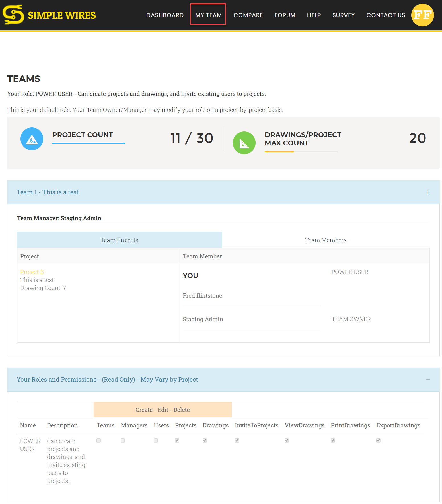Click the DRAWINGS/PROJECT MAX COUNT label

(x=303, y=139)
